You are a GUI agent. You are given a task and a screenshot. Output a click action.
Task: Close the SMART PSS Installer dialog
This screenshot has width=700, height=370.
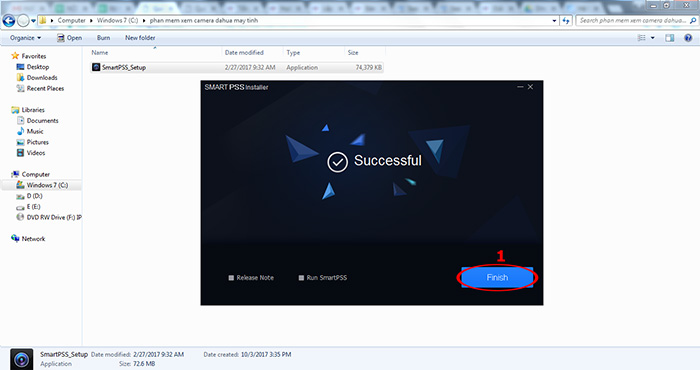click(530, 87)
